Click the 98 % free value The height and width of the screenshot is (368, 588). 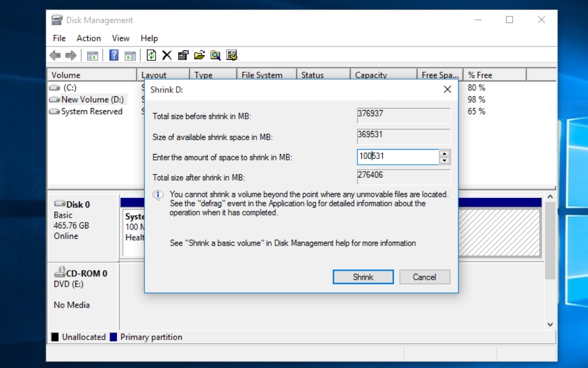point(476,99)
